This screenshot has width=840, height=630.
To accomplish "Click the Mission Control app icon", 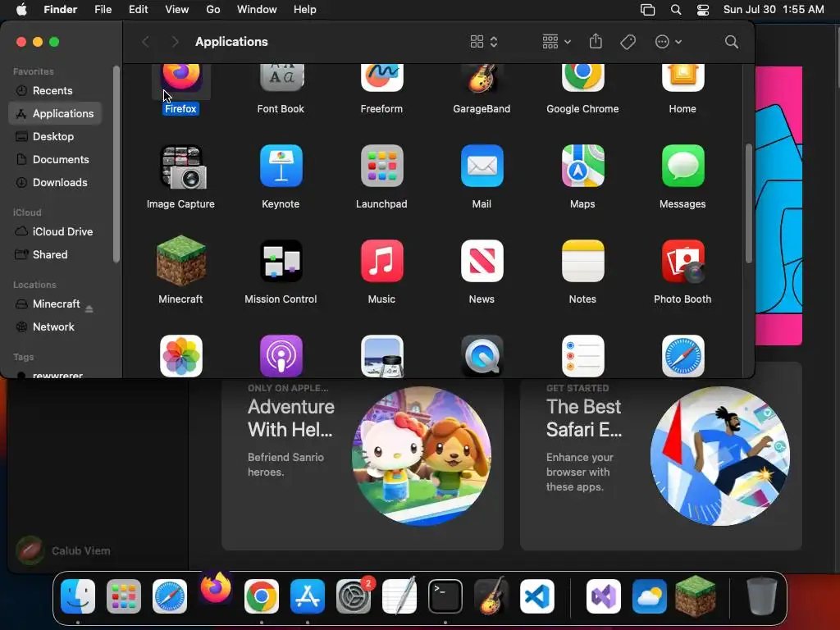I will click(281, 261).
